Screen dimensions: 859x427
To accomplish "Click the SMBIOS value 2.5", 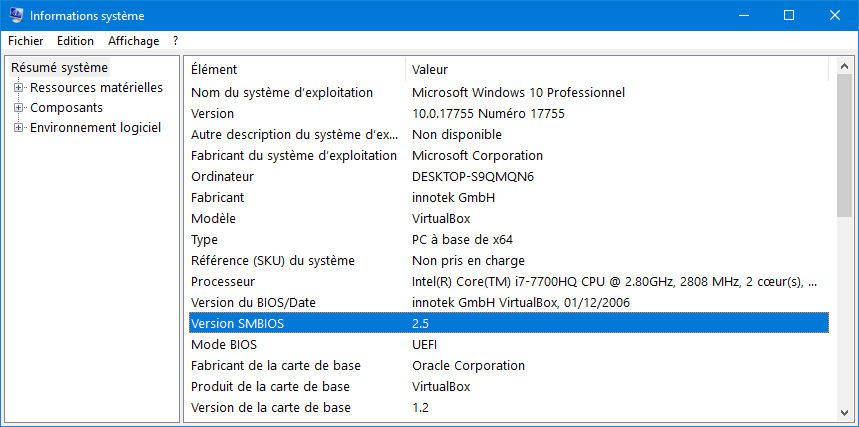I will click(x=420, y=323).
